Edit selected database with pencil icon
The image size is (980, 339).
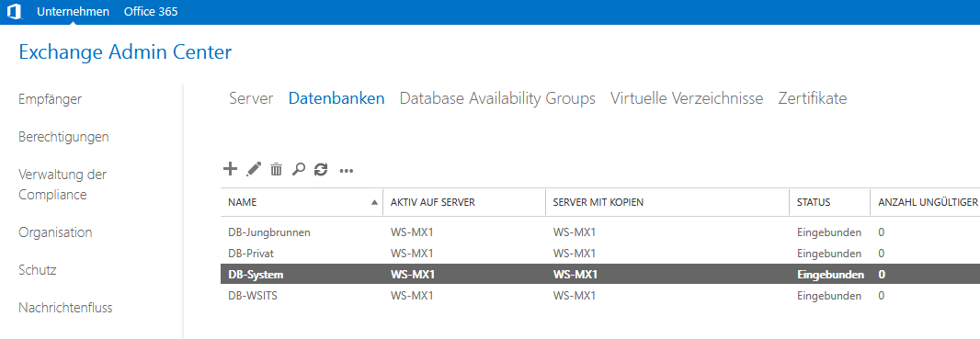(253, 169)
